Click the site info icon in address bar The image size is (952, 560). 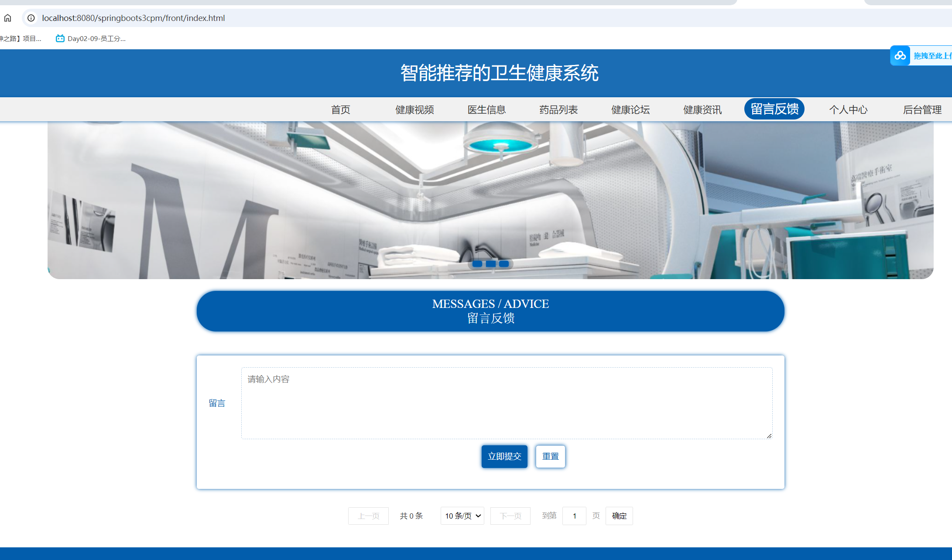pos(31,18)
